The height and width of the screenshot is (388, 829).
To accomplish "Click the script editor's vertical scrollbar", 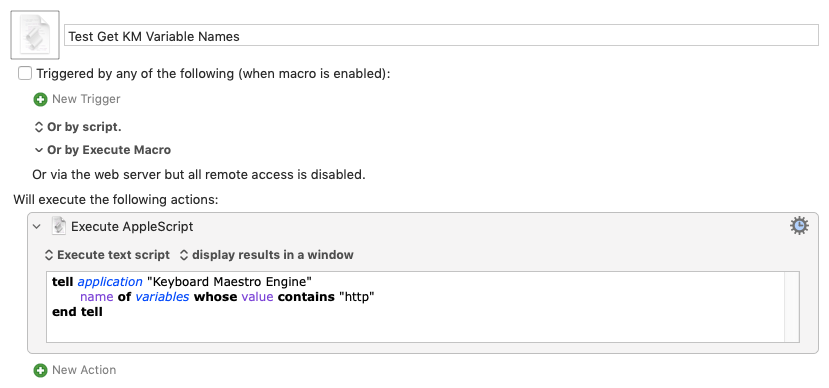I will pos(791,307).
